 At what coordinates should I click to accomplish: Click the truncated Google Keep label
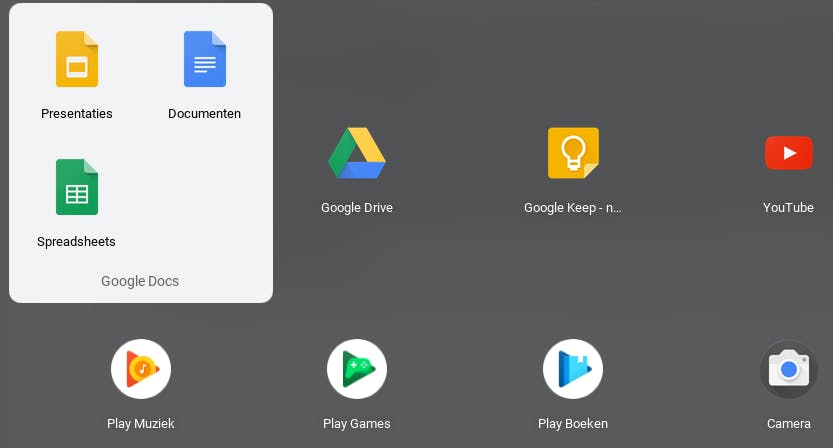pyautogui.click(x=573, y=208)
